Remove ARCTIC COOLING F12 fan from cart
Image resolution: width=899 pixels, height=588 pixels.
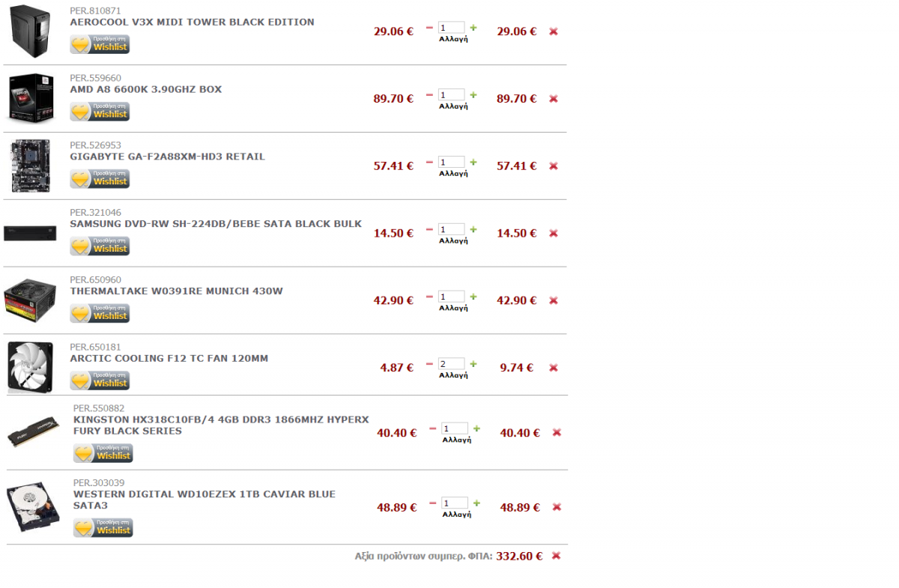(554, 368)
